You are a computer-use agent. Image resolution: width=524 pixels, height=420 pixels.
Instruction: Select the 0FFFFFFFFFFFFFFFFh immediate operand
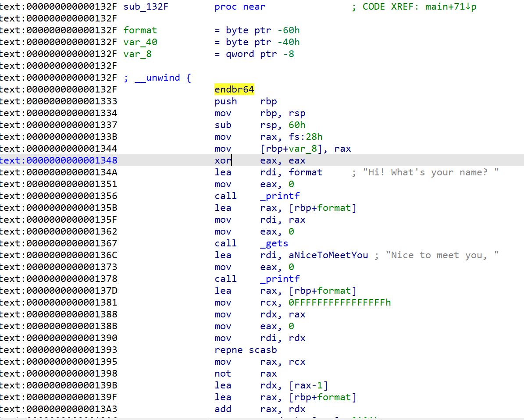339,303
